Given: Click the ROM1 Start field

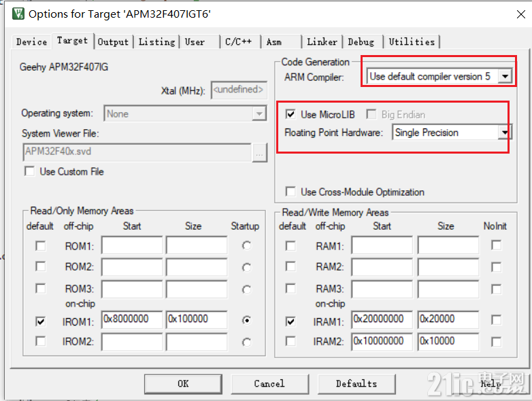Looking at the screenshot, I should 132,245.
